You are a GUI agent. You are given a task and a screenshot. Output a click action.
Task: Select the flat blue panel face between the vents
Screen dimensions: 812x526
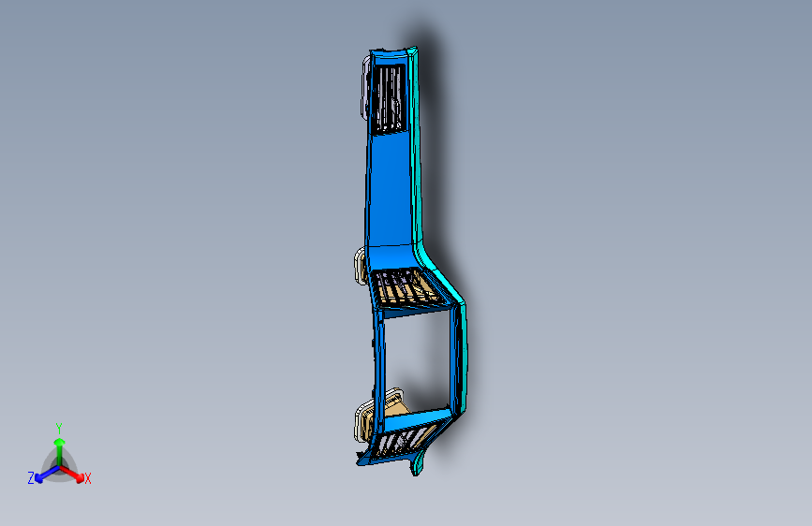pyautogui.click(x=390, y=189)
